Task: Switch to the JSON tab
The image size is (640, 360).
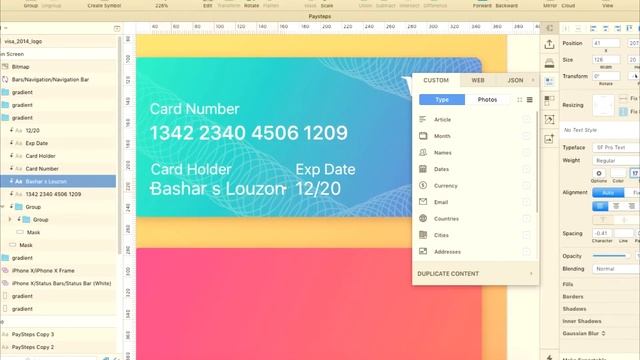Action: (515, 80)
